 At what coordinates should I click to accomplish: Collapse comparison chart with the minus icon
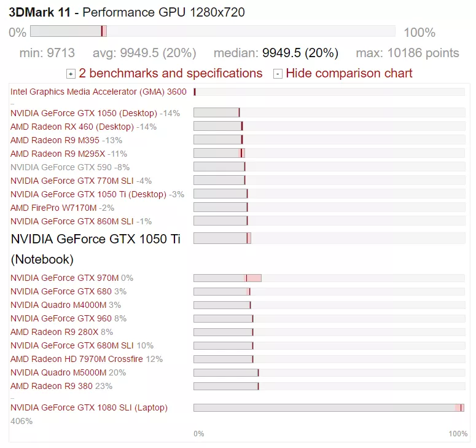(x=278, y=74)
